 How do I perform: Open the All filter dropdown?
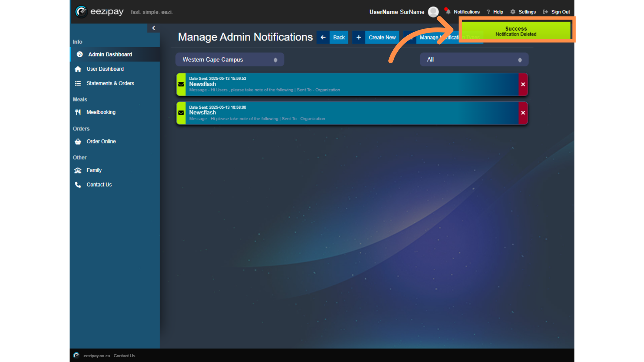pos(474,59)
